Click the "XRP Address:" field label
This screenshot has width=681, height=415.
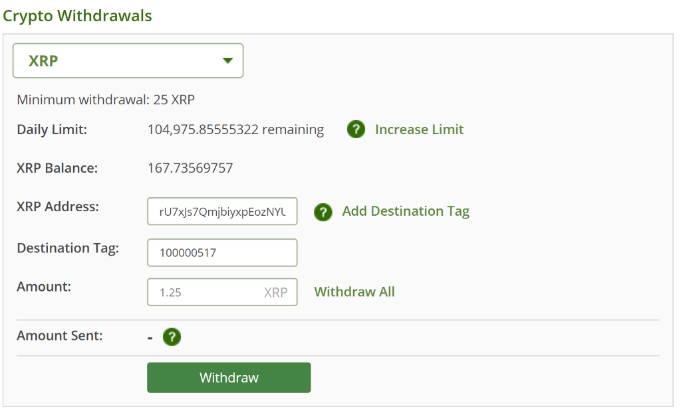(58, 207)
